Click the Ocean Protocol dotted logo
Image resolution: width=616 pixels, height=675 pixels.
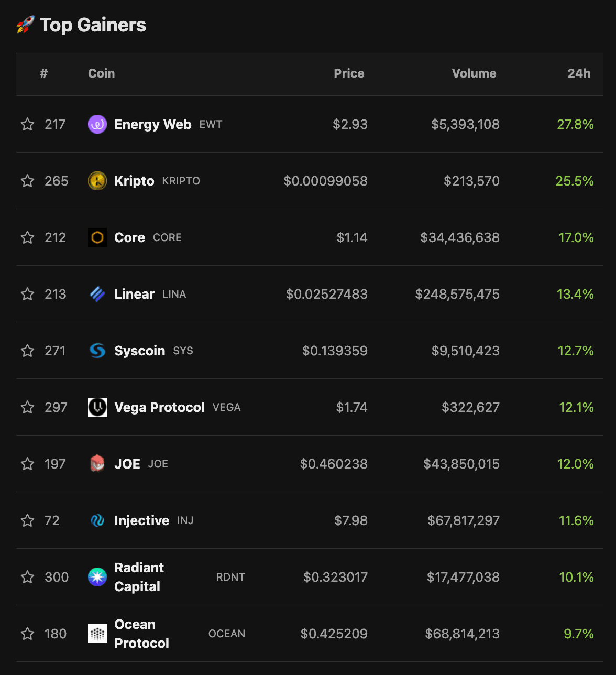(x=97, y=634)
